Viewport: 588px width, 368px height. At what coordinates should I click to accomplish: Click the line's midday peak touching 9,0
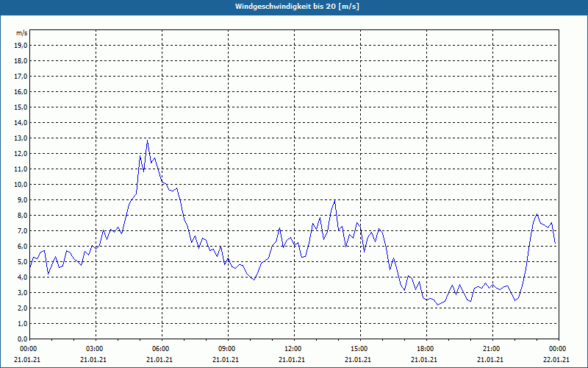(334, 201)
